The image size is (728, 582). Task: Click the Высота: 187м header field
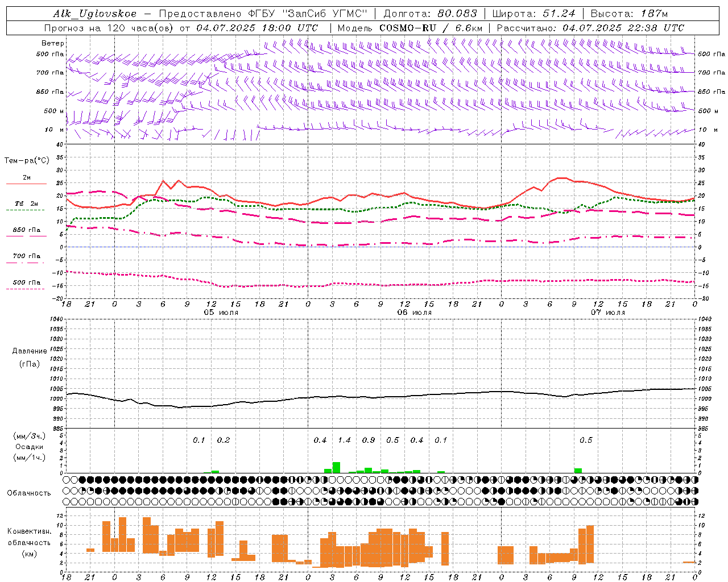629,14
